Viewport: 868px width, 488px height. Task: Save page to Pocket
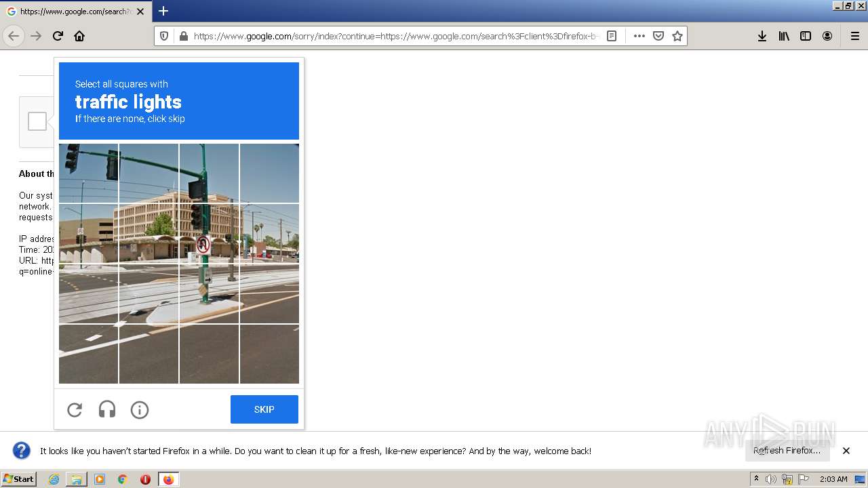point(658,36)
